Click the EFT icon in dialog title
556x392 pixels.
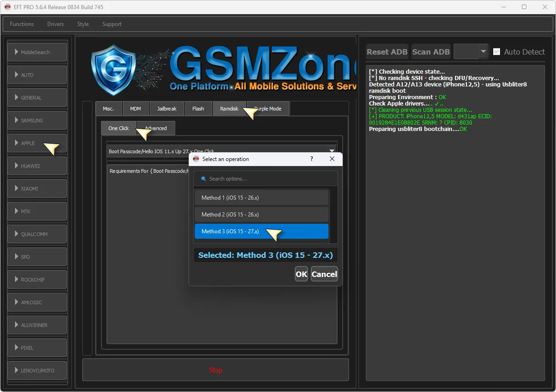tap(196, 159)
